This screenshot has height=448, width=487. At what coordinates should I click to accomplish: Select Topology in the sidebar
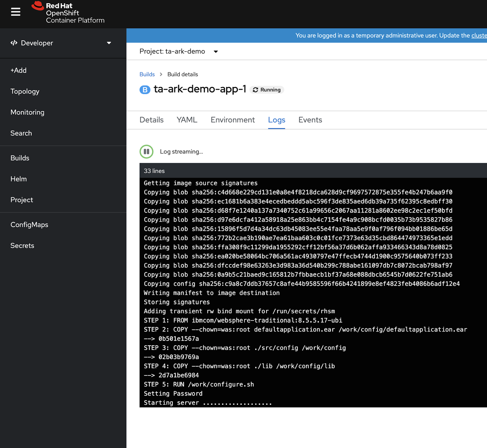point(25,91)
